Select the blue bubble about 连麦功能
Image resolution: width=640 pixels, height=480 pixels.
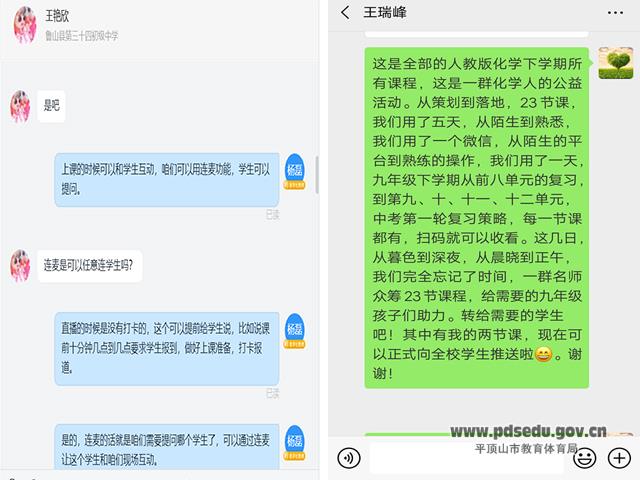click(167, 180)
